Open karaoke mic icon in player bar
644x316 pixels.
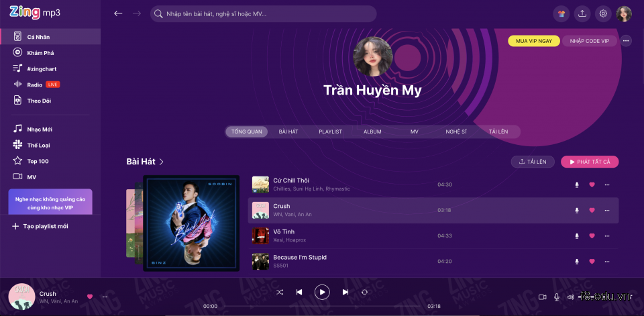point(557,297)
